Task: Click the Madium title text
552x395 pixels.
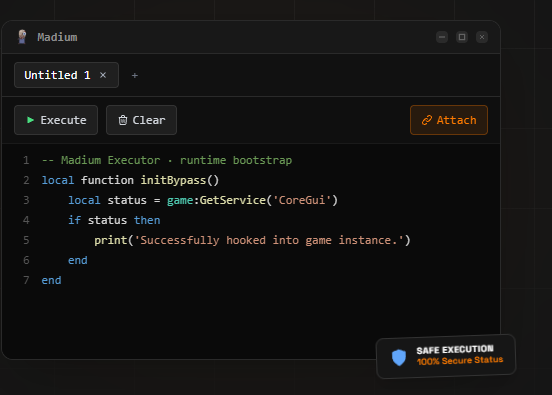Action: [x=57, y=37]
